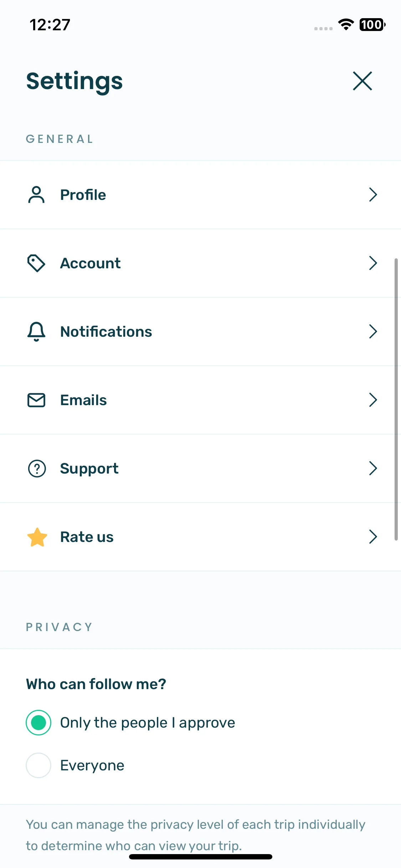Image resolution: width=401 pixels, height=868 pixels.
Task: Tap the Notifications bell icon
Action: tap(36, 331)
